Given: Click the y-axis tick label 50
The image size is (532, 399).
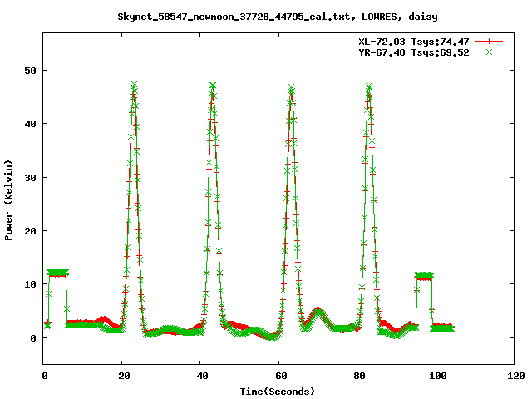Looking at the screenshot, I should (x=30, y=71).
